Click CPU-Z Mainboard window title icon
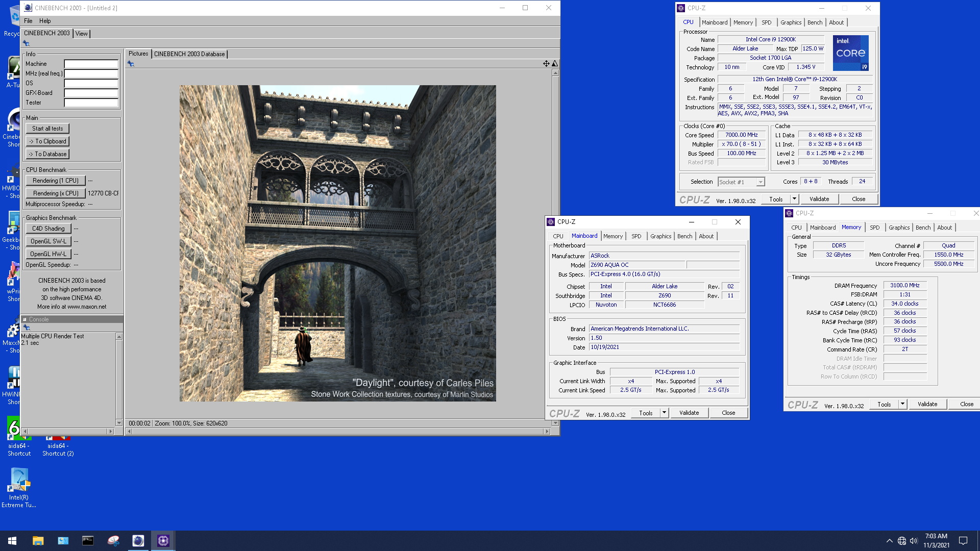980x551 pixels. point(551,222)
